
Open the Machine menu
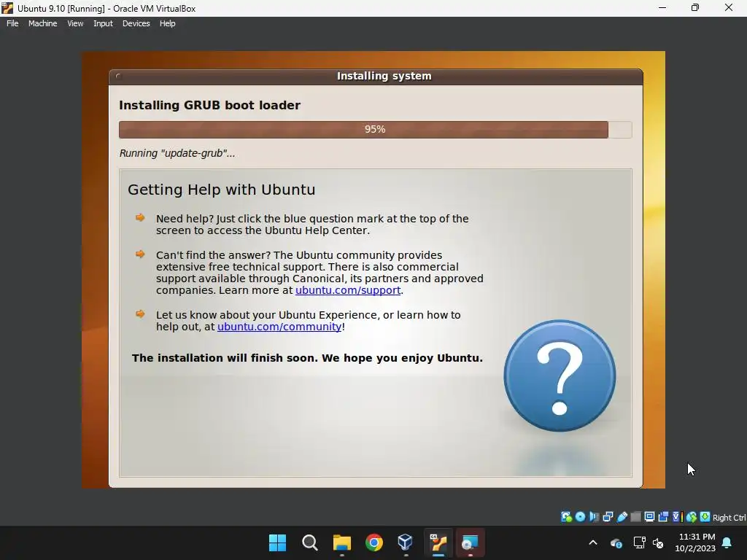click(x=42, y=23)
